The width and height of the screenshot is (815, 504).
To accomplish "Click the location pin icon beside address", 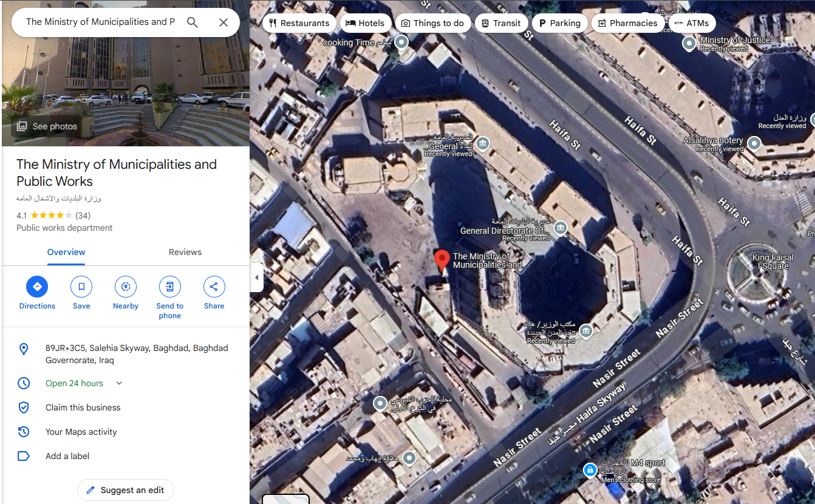I will (x=24, y=349).
